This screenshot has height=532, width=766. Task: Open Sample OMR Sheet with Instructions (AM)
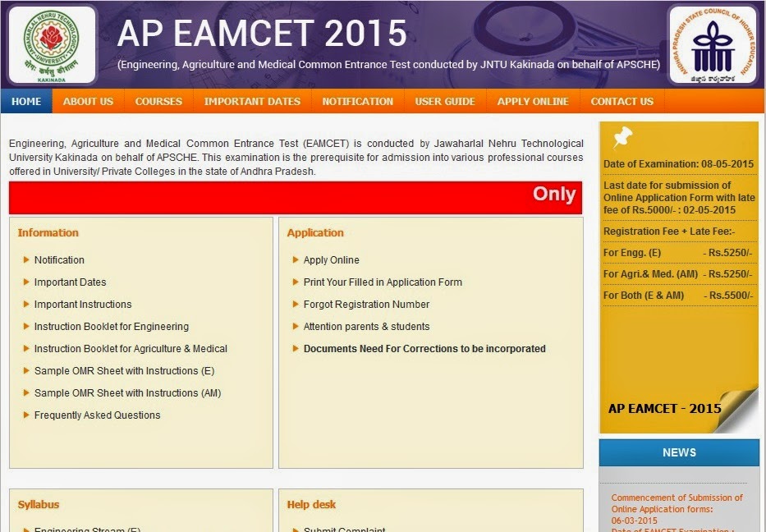click(x=127, y=392)
